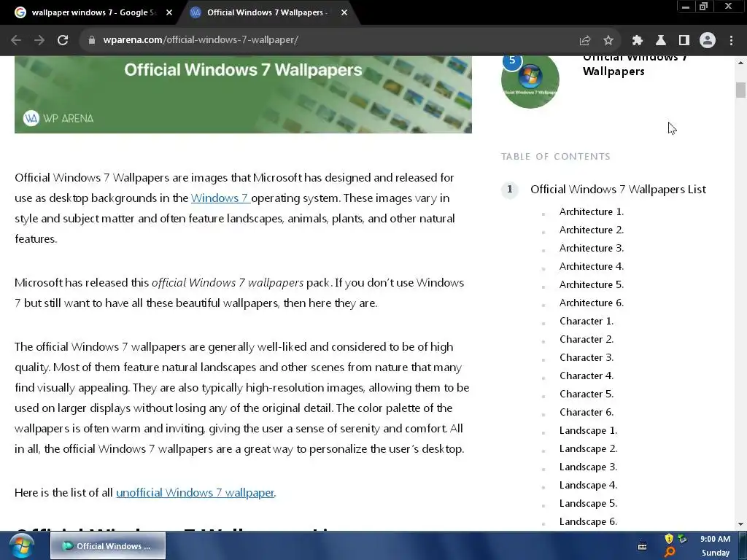View site security lock information

coord(91,40)
